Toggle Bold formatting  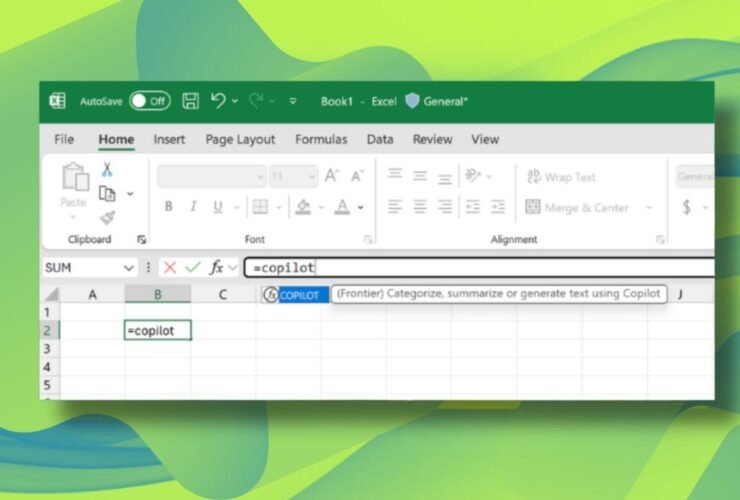tap(168, 206)
